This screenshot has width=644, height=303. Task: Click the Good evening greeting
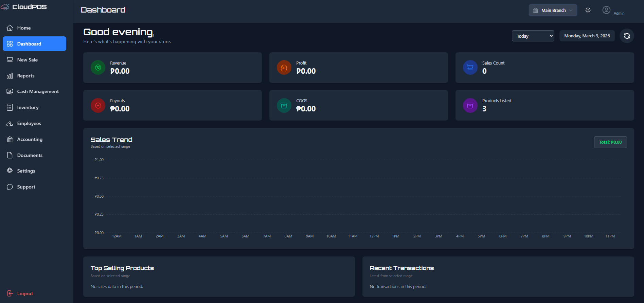click(118, 32)
